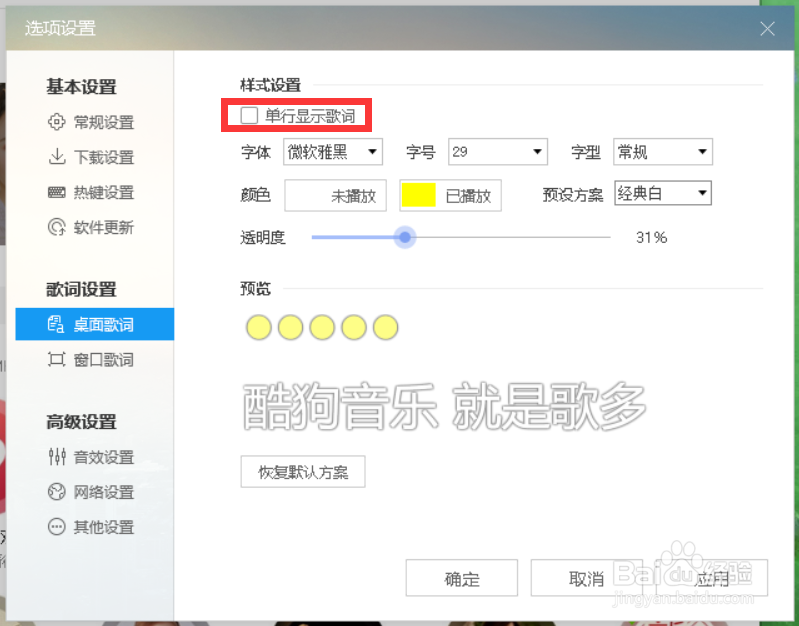This screenshot has width=799, height=626.
Task: Click the 热键设置 keyboard icon
Action: 57,192
